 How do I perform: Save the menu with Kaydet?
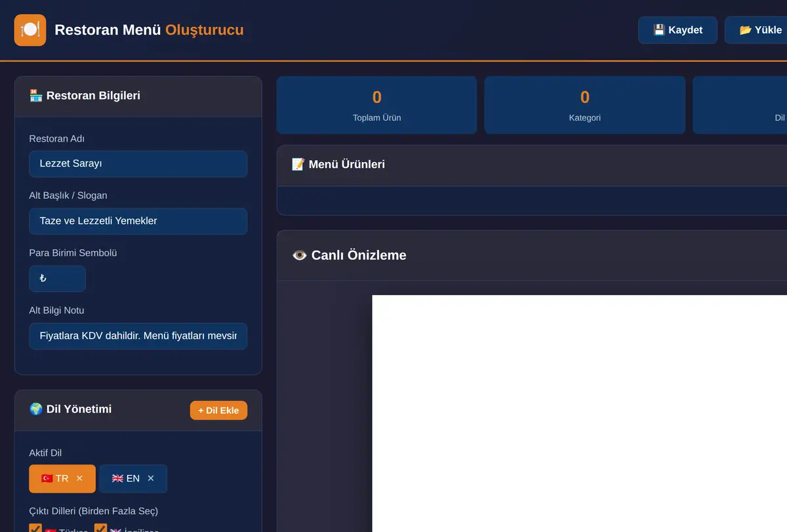point(677,30)
